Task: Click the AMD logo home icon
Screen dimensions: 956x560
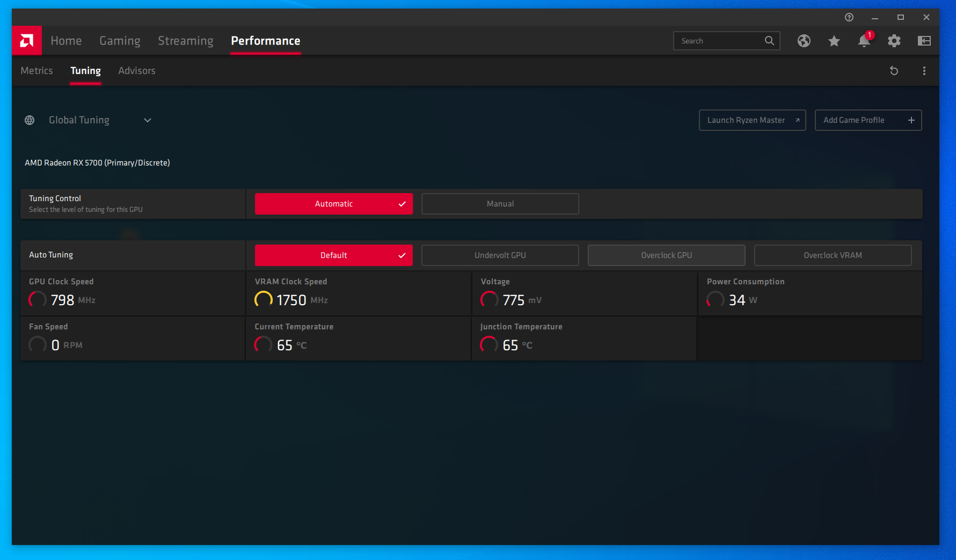Action: (x=27, y=41)
